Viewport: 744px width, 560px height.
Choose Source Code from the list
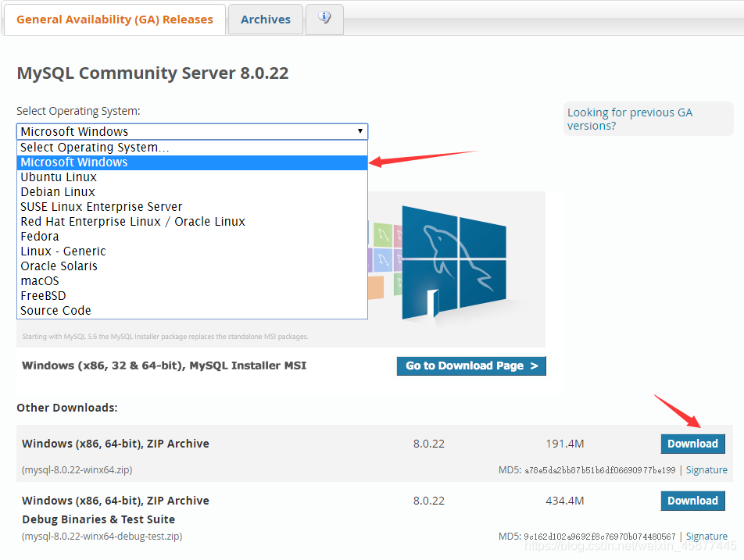click(55, 310)
